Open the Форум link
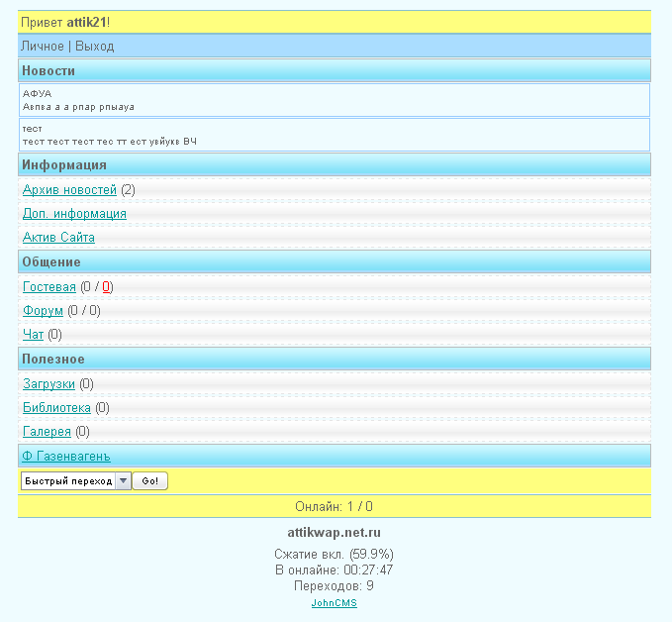Image resolution: width=672 pixels, height=622 pixels. pos(43,310)
